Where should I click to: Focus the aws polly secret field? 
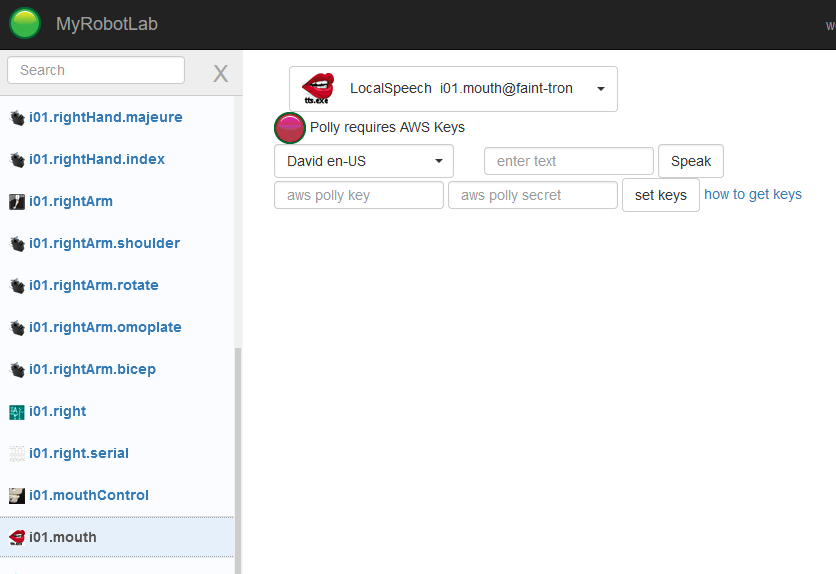[x=533, y=195]
